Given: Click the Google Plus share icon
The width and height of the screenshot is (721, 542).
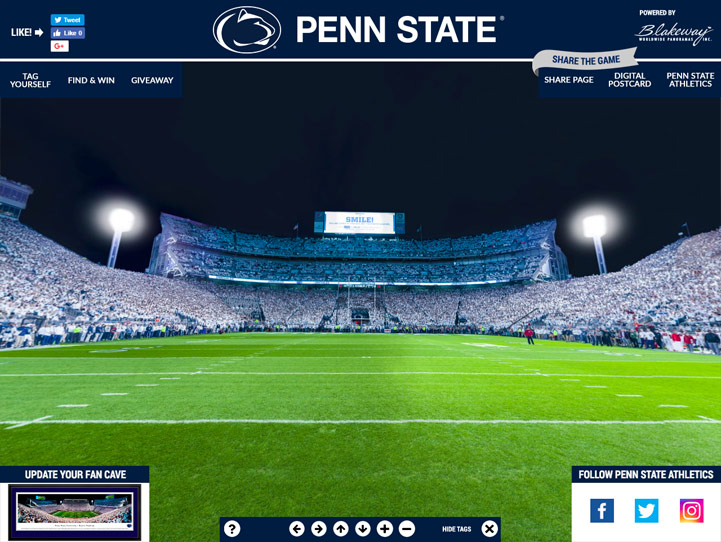Looking at the screenshot, I should [60, 46].
